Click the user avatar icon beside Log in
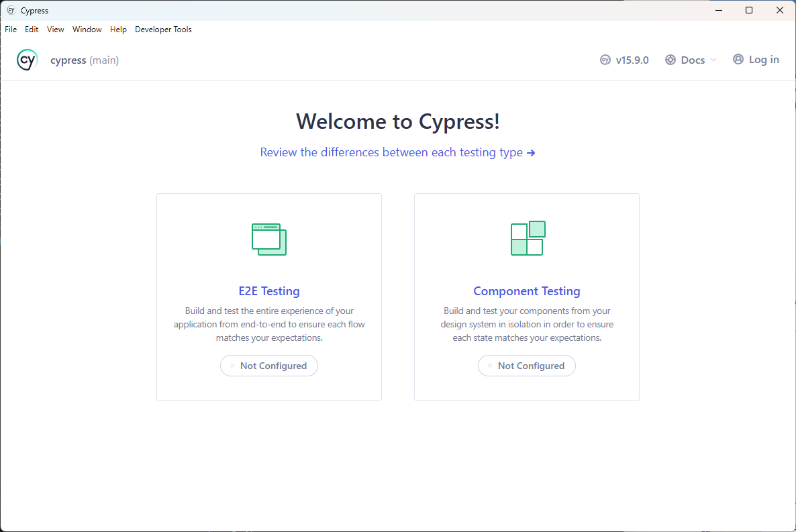The image size is (796, 532). click(738, 59)
